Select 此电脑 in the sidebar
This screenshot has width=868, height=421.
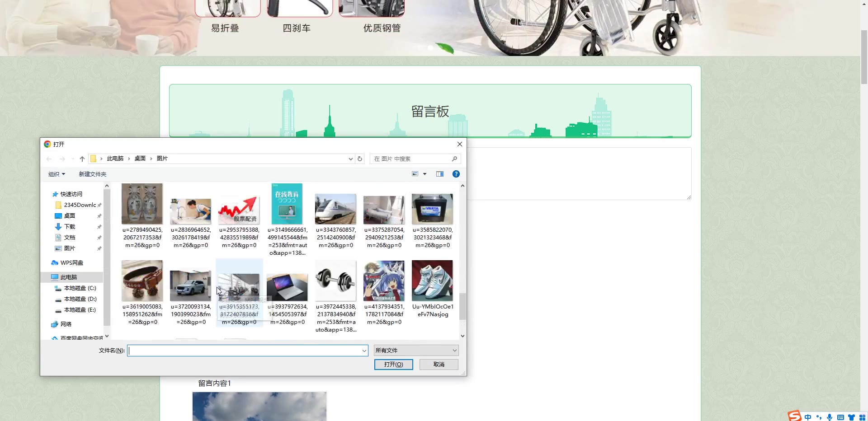tap(68, 277)
